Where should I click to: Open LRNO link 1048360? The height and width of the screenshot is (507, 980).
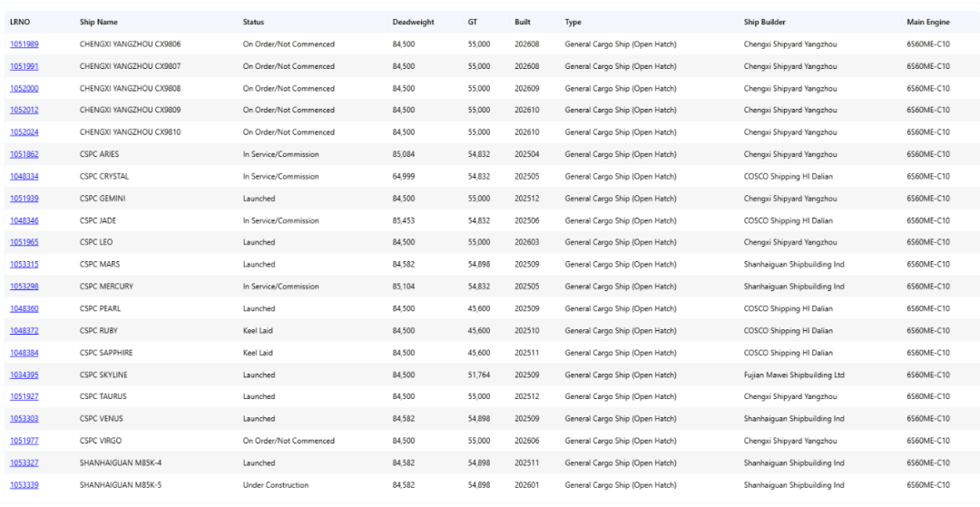coord(24,308)
